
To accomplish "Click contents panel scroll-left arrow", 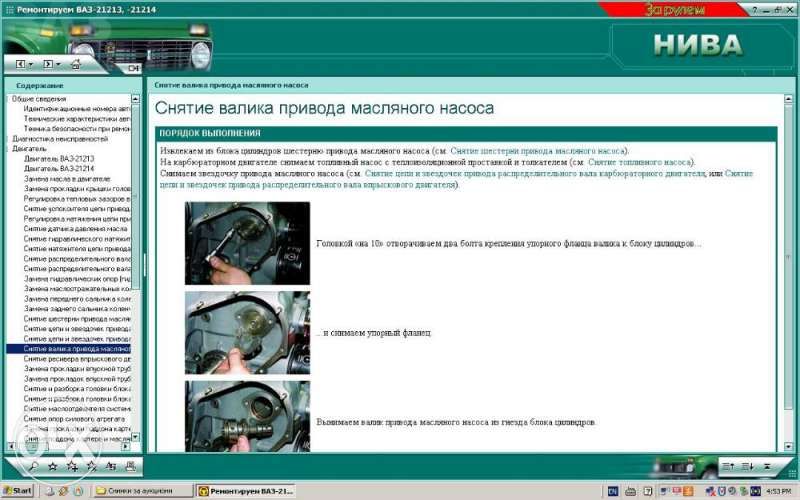I will coord(11,446).
